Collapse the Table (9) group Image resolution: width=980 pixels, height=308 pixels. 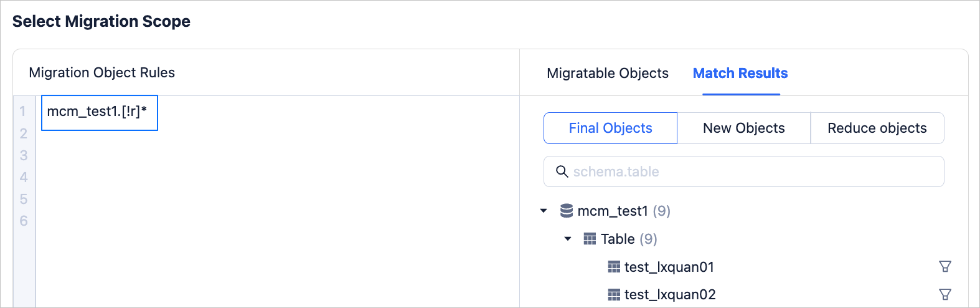pos(568,239)
